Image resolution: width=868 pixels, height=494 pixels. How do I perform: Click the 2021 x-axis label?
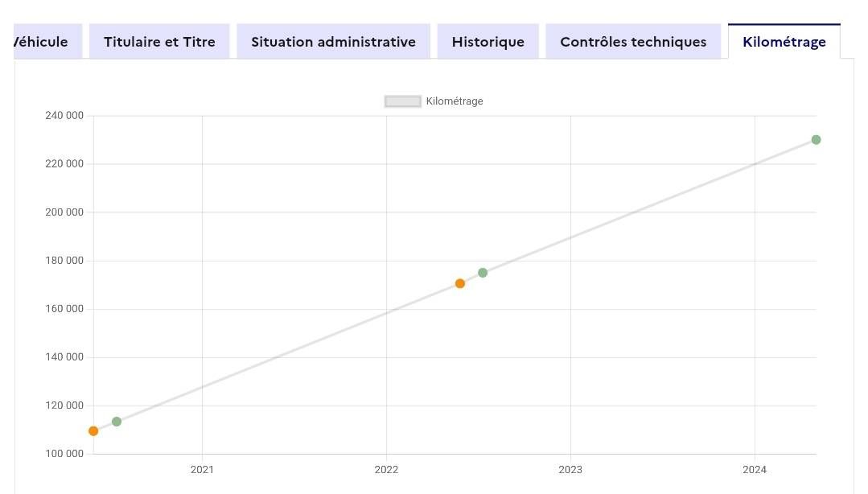(202, 470)
